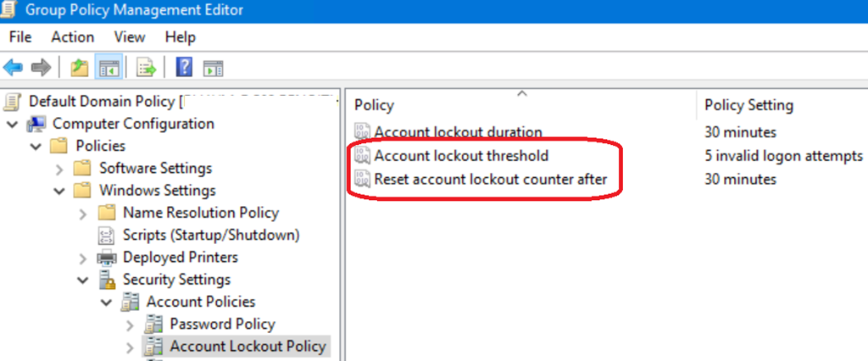This screenshot has width=868, height=361.
Task: Click the Export List toolbar icon
Action: 147,69
